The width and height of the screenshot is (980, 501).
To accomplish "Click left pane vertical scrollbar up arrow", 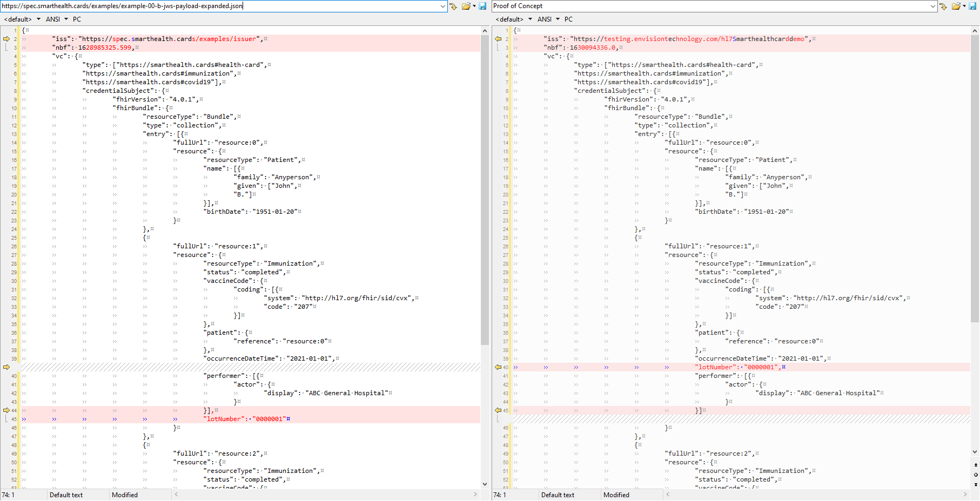I will (485, 31).
